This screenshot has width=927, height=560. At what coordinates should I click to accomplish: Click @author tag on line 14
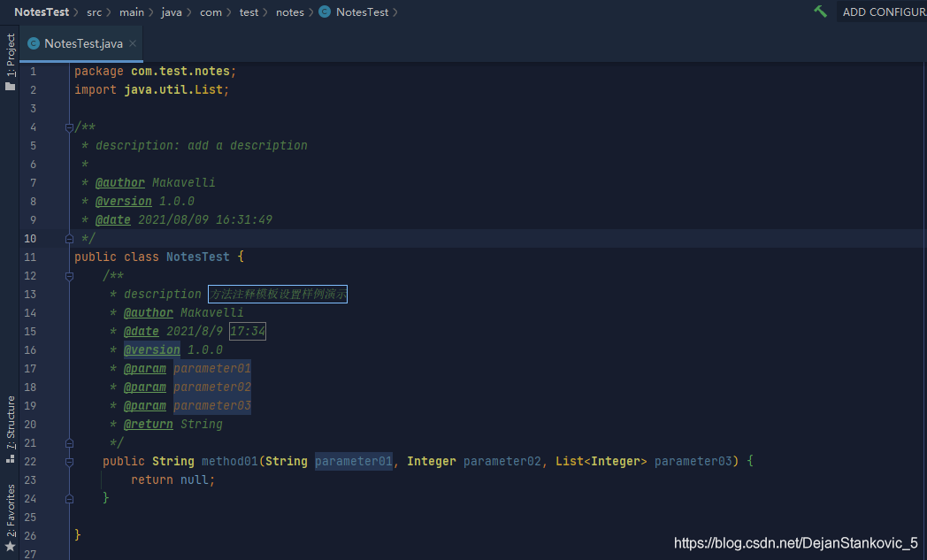[x=149, y=313]
